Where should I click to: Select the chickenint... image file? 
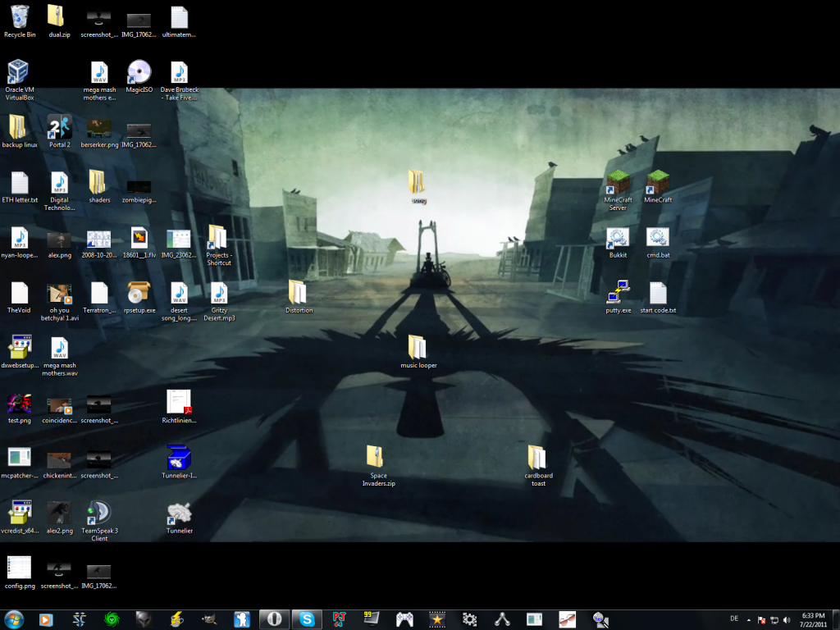click(59, 466)
